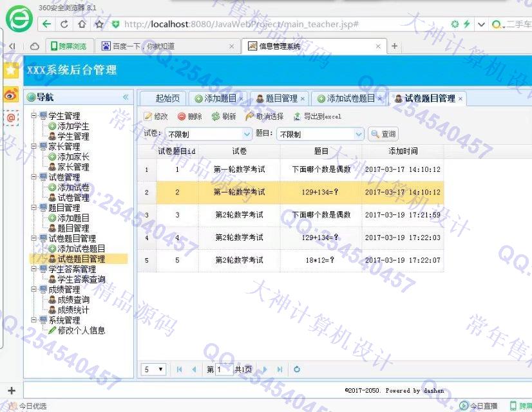The image size is (532, 412).
Task: Open the 题目 filter combo box arrow
Action: 359,135
